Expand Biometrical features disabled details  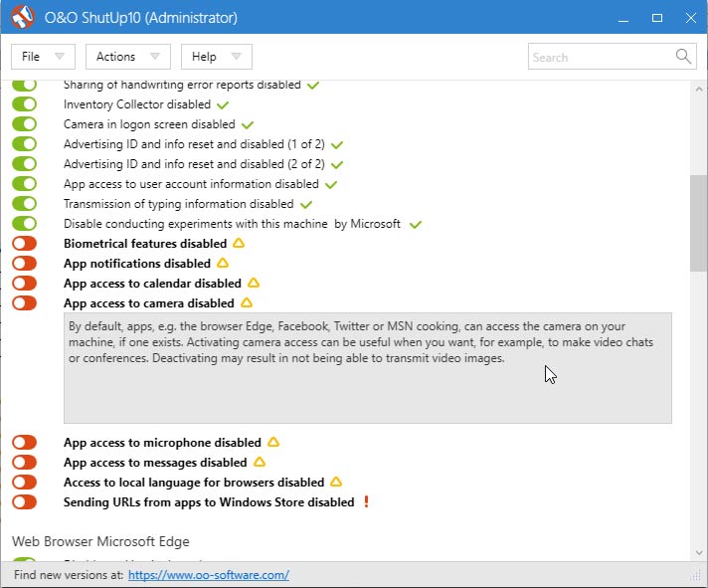145,244
